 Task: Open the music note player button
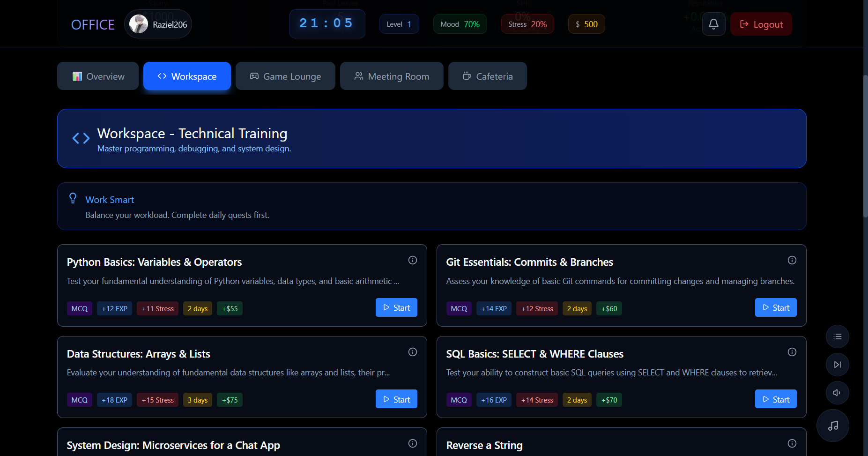coord(833,426)
